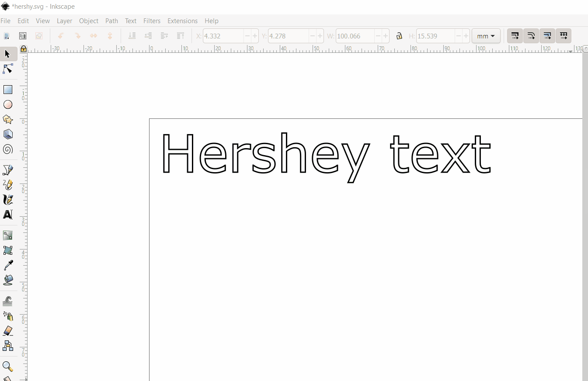This screenshot has width=588, height=381.
Task: Select the Eraser tool
Action: pos(8,331)
